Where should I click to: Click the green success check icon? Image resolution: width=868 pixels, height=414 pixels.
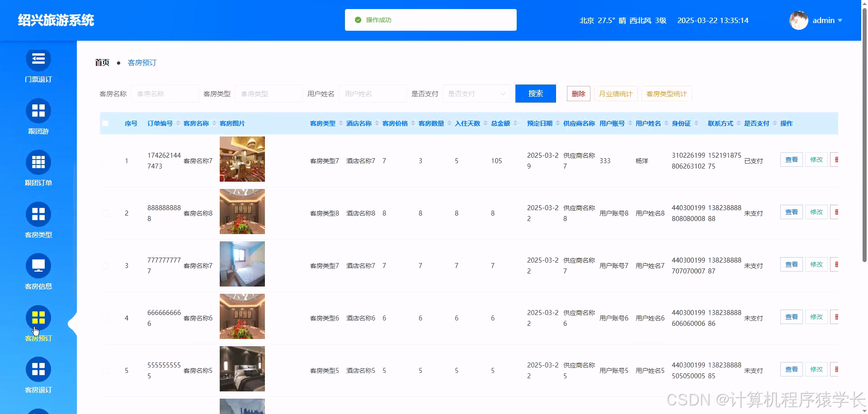tap(358, 20)
